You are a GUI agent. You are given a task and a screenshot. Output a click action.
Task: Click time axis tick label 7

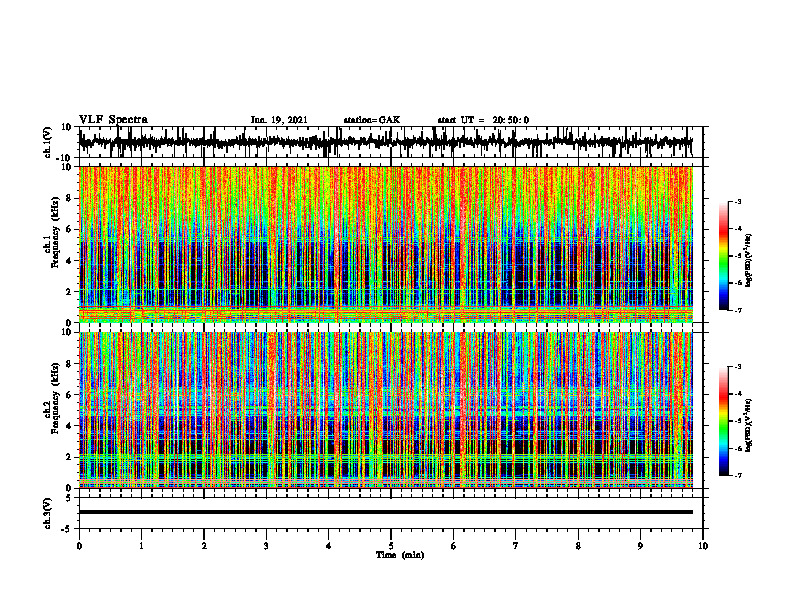click(x=516, y=546)
